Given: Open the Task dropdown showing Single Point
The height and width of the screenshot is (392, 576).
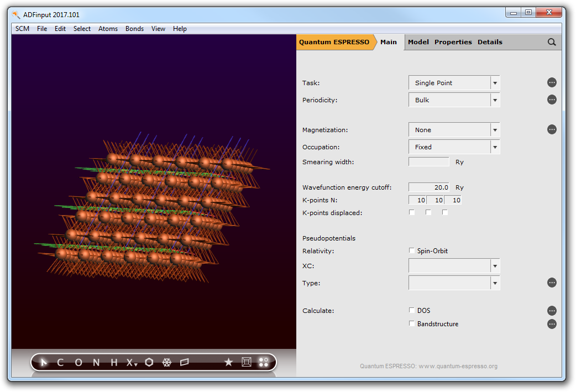Looking at the screenshot, I should [x=454, y=83].
